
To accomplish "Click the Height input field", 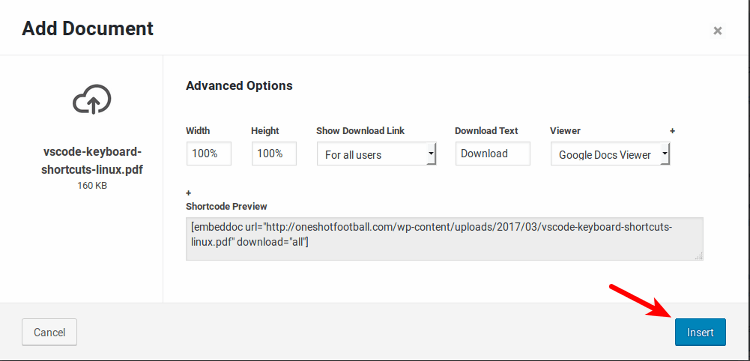I will click(274, 153).
